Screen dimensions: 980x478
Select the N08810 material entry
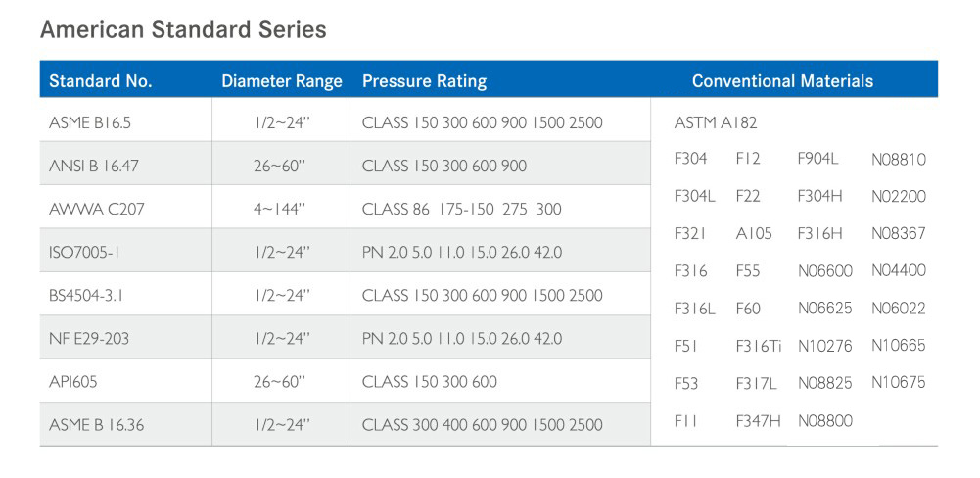click(x=898, y=160)
